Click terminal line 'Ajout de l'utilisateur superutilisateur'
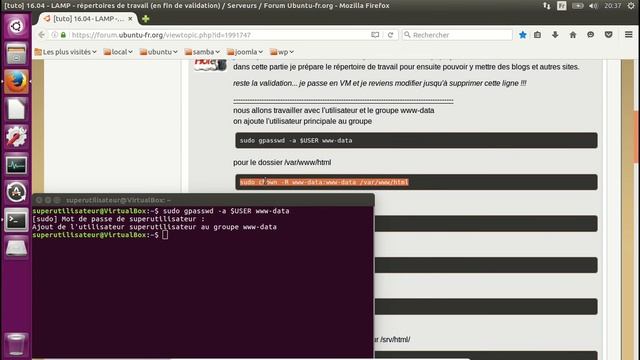 (x=154, y=227)
